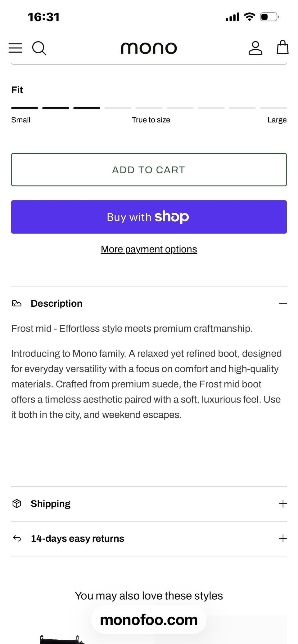This screenshot has height=644, width=298.
Task: Open the shopping bag cart icon
Action: tap(282, 47)
